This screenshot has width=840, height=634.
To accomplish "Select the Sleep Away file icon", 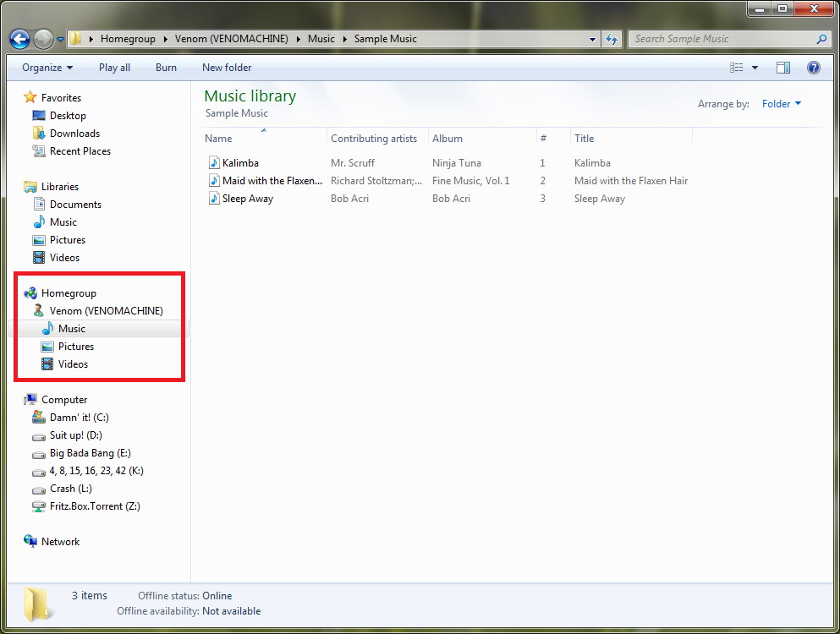I will point(214,198).
